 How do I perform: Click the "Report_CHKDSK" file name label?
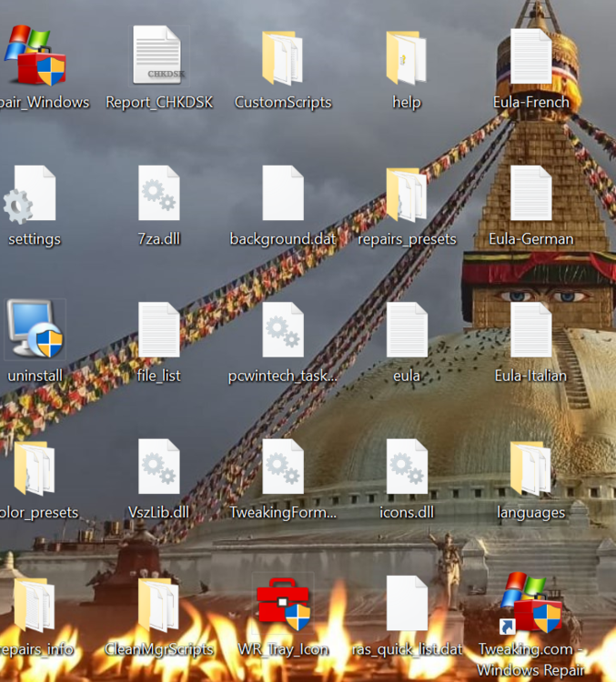159,103
